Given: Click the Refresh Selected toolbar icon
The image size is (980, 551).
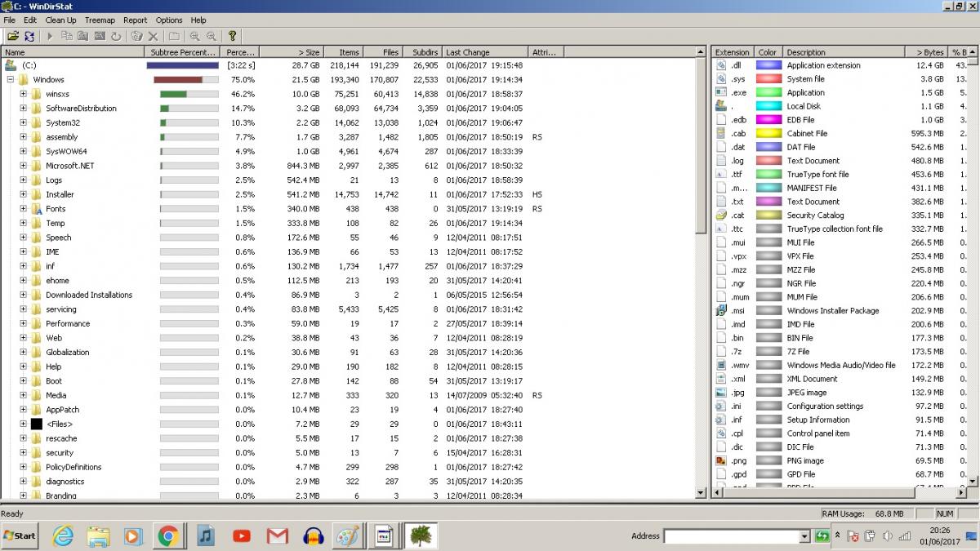Looking at the screenshot, I should click(x=116, y=36).
